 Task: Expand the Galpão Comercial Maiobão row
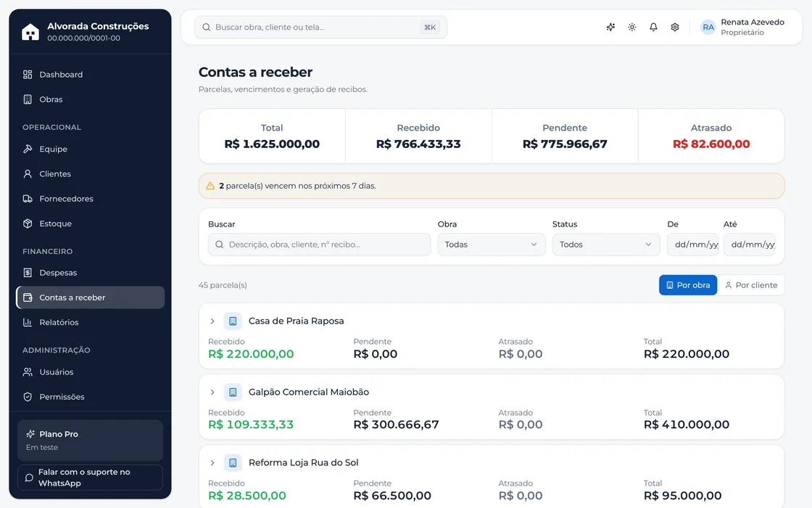[x=212, y=393]
